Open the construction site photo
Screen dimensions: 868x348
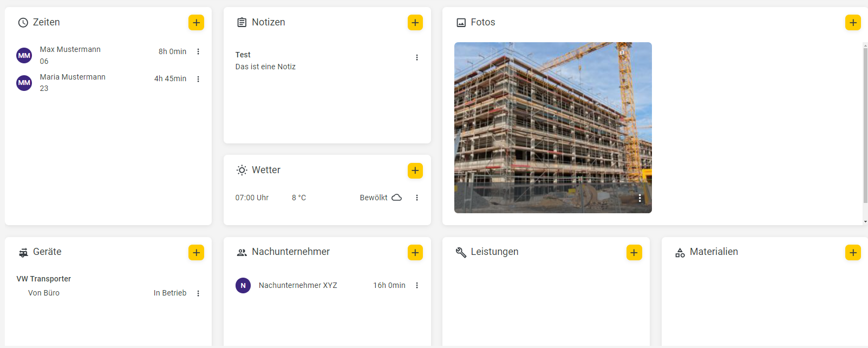tap(553, 128)
